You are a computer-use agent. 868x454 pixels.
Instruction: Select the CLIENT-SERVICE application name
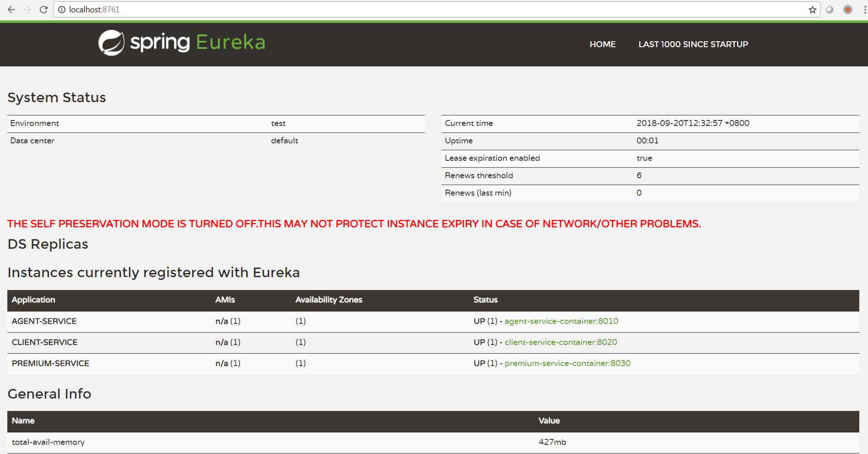pyautogui.click(x=45, y=342)
